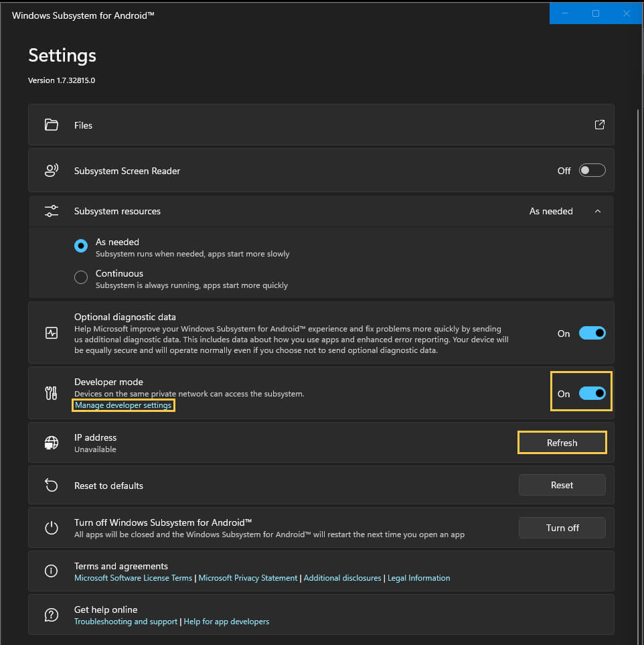
Task: Click the Files folder icon
Action: pyautogui.click(x=52, y=125)
